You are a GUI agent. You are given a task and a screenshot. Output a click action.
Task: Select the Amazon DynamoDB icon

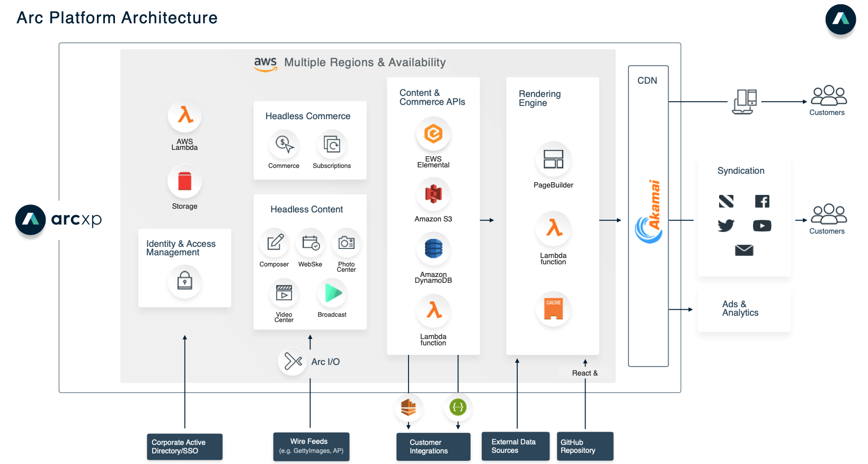pos(433,248)
